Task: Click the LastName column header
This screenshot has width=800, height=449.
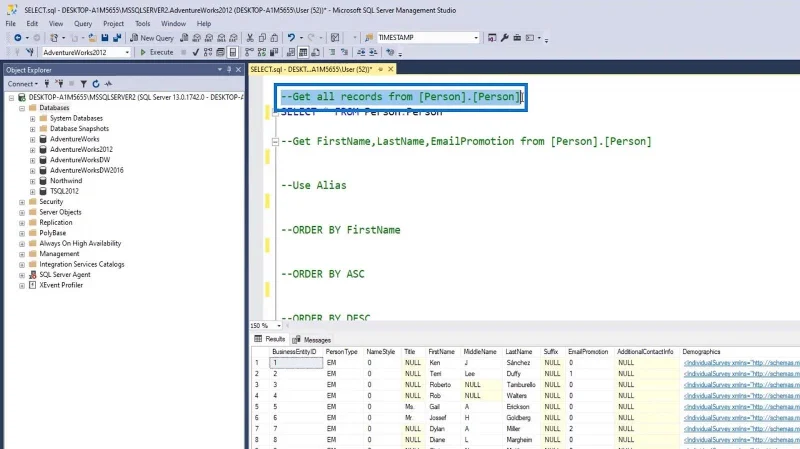Action: (x=518, y=352)
